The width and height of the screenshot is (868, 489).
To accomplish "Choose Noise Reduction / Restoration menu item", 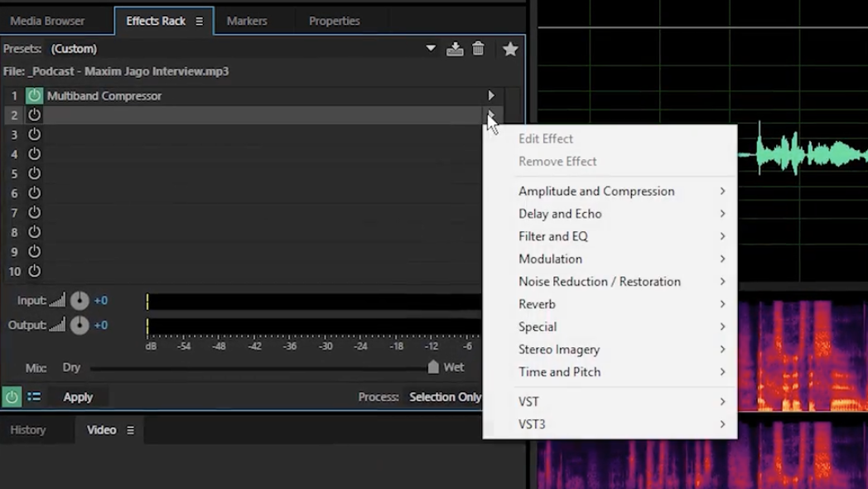I will click(600, 282).
